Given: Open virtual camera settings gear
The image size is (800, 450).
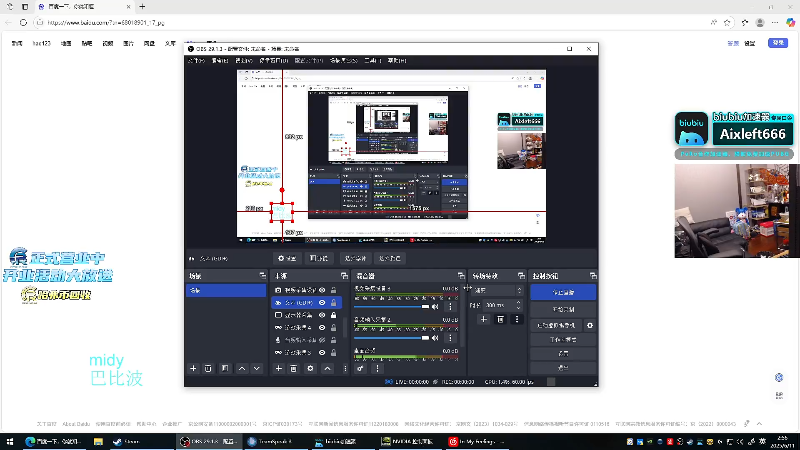Looking at the screenshot, I should 590,326.
